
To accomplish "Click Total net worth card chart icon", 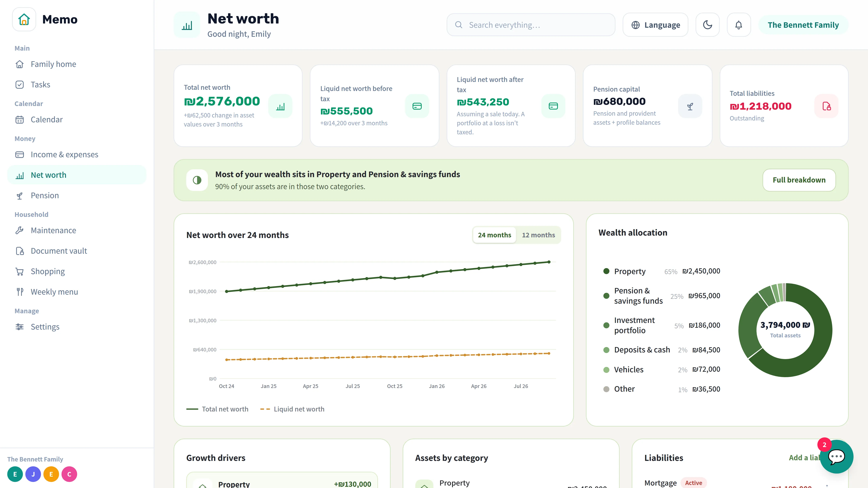I will pos(280,106).
